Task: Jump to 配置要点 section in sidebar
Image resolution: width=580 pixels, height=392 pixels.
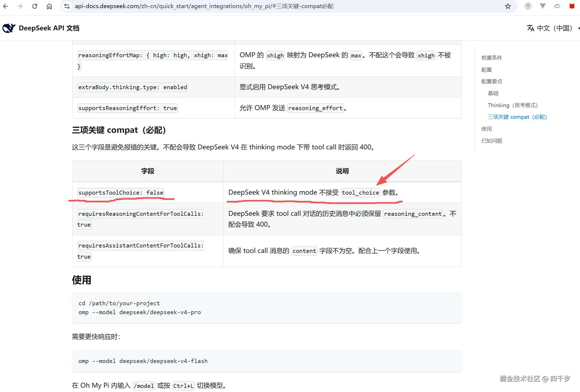Action: point(492,81)
